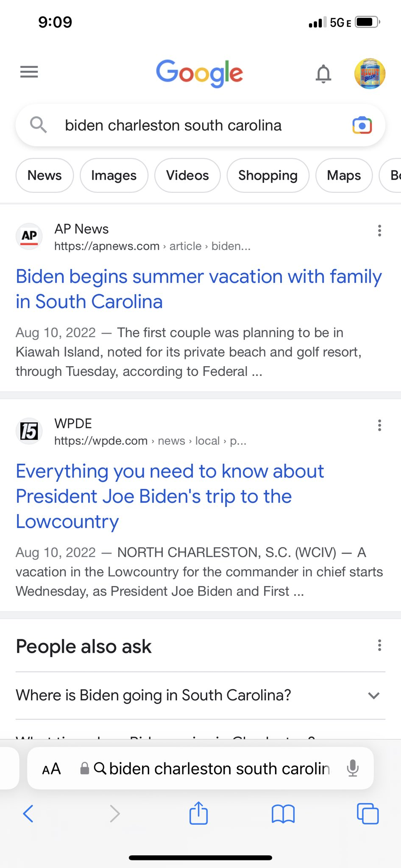This screenshot has height=868, width=401.
Task: Open more options for WPDE result
Action: [379, 425]
